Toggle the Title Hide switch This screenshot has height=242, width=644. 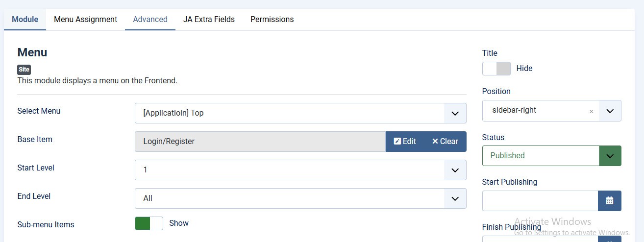pos(496,69)
